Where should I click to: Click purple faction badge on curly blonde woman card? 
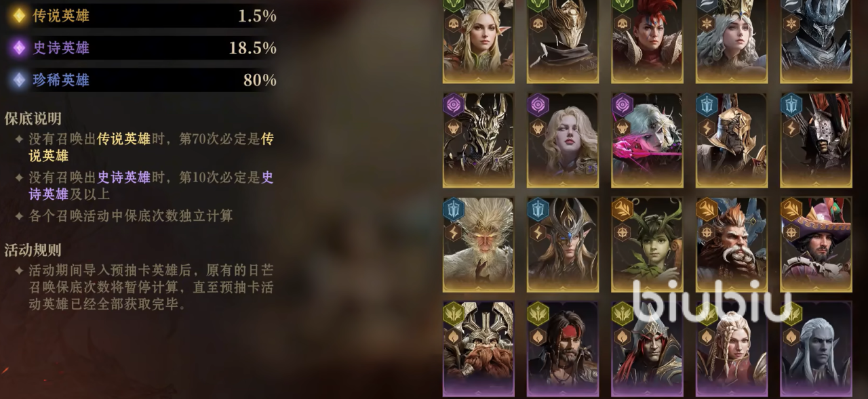pyautogui.click(x=538, y=105)
